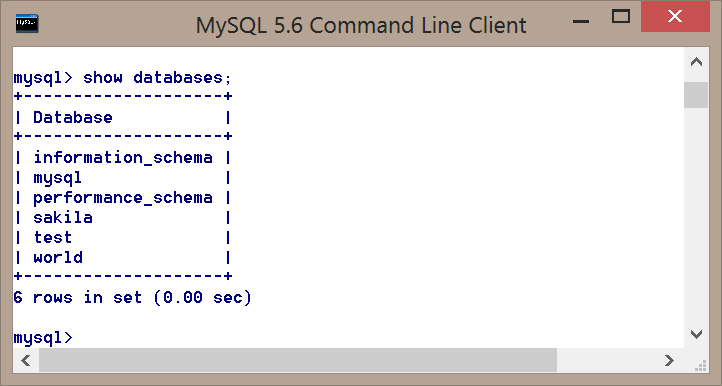Maximize the MySQL Command Line Client window

coord(621,17)
